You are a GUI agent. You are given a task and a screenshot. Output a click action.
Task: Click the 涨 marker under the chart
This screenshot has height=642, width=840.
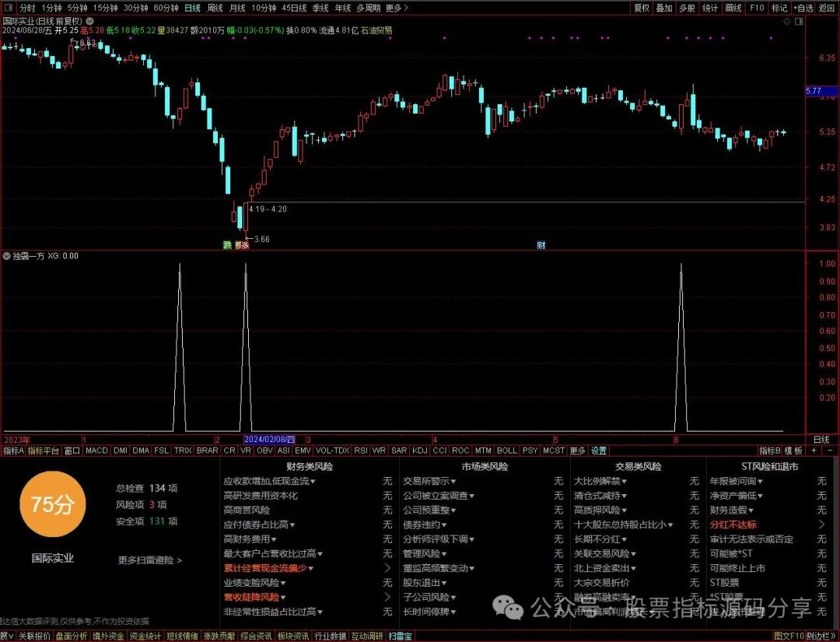pos(245,245)
